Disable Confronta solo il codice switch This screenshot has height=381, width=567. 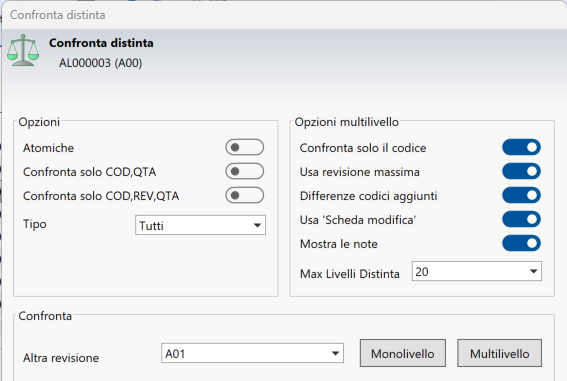(x=521, y=147)
